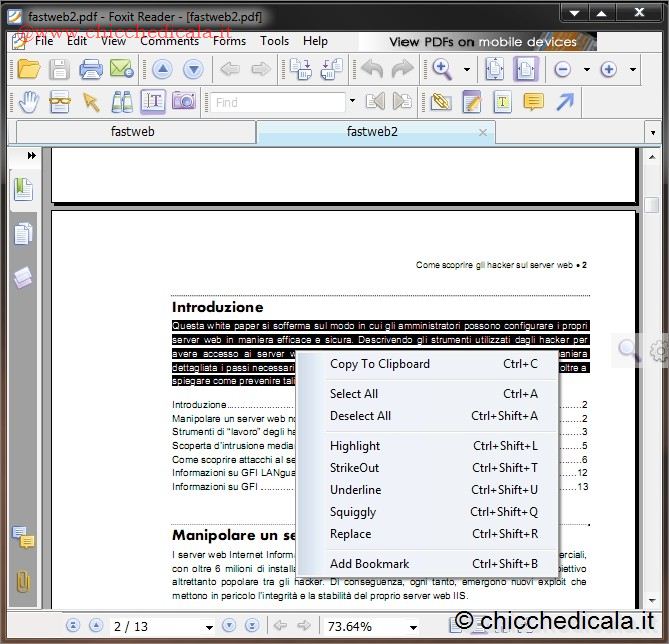Open the Comments panel in sidebar

click(x=23, y=537)
